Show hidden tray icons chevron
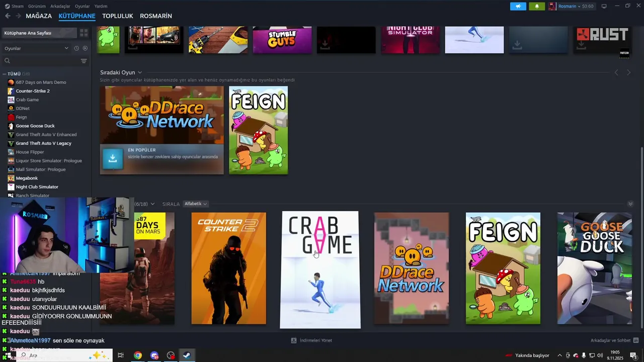This screenshot has height=362, width=644. point(559,355)
